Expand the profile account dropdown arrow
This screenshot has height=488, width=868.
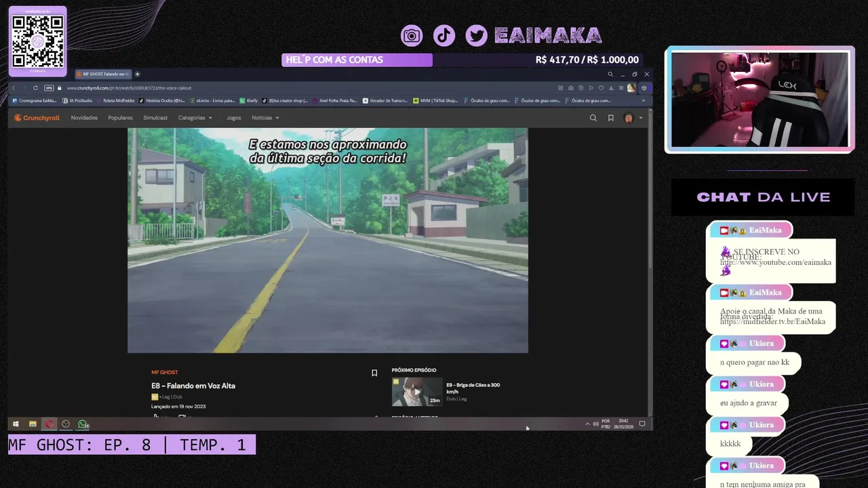click(641, 118)
